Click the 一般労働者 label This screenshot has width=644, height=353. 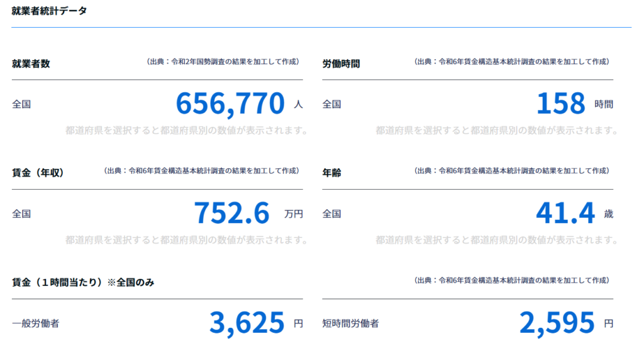click(36, 323)
